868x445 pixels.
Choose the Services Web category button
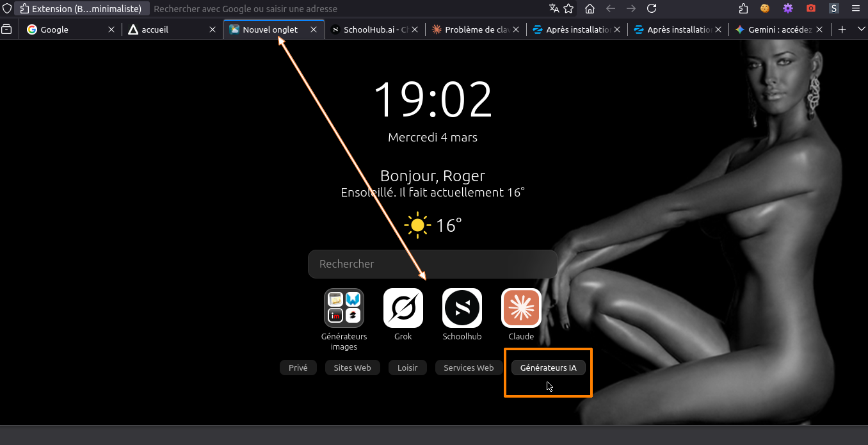click(469, 368)
